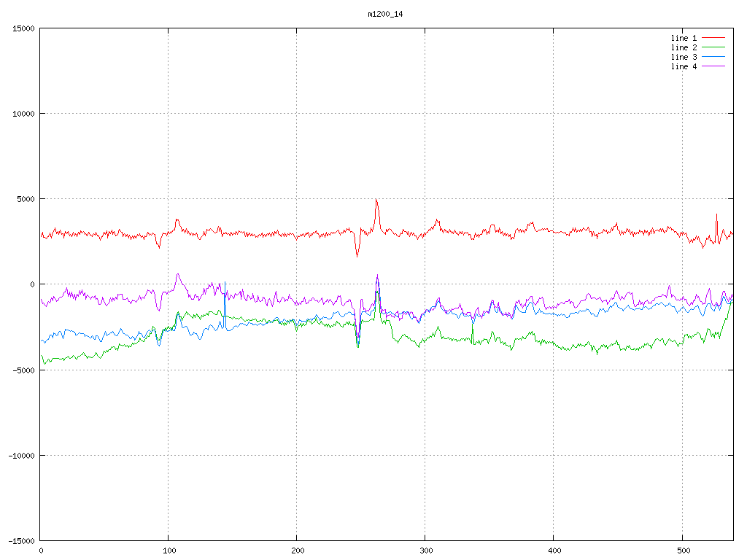Click the green line 2 legend sample
The height and width of the screenshot is (560, 747).
713,47
